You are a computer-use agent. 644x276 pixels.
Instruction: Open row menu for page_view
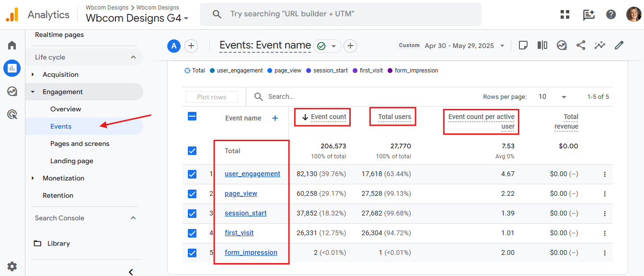tap(605, 194)
